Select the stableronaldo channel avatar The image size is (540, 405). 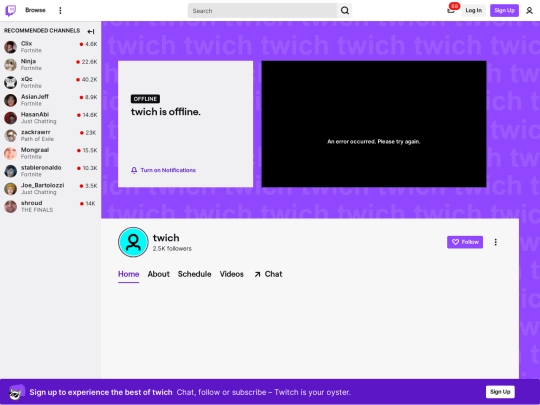click(x=10, y=171)
